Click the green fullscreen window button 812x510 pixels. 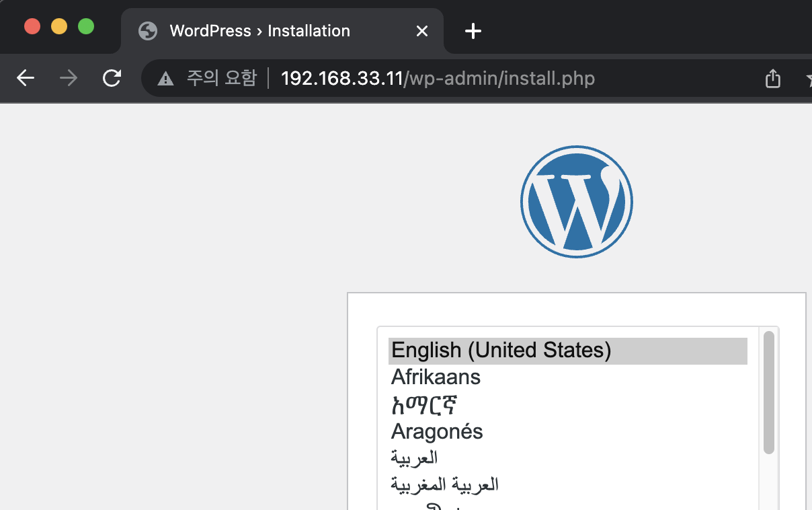click(x=86, y=26)
